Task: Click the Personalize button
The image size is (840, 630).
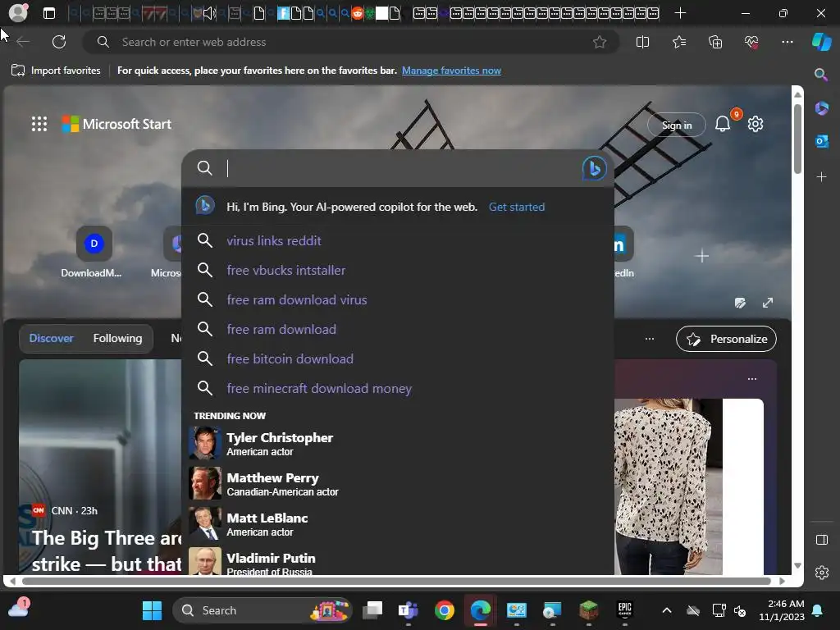Action: point(727,339)
